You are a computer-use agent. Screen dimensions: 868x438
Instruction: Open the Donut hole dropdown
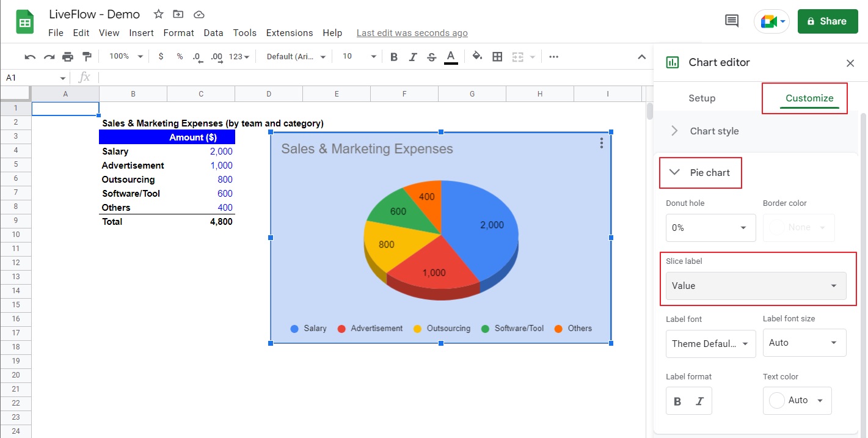click(x=710, y=228)
